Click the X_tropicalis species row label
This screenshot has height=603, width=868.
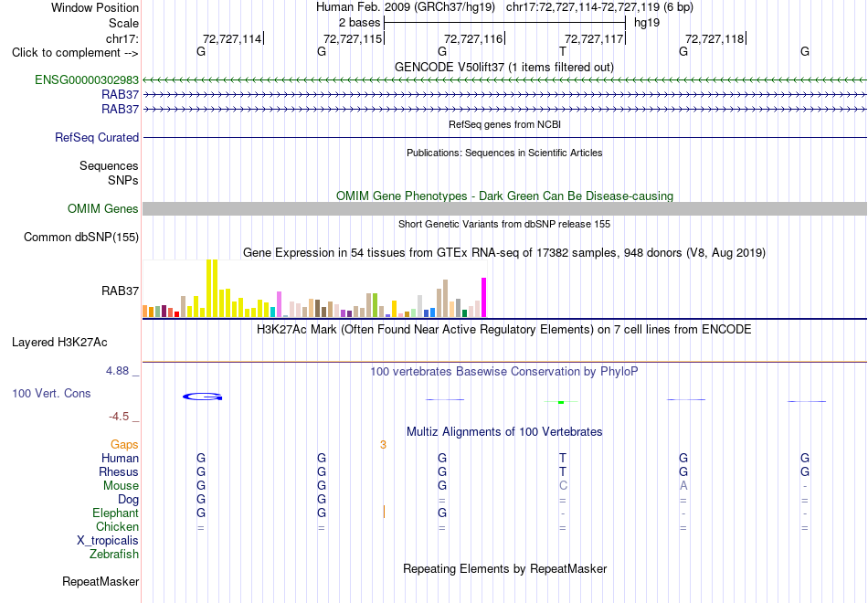point(108,541)
